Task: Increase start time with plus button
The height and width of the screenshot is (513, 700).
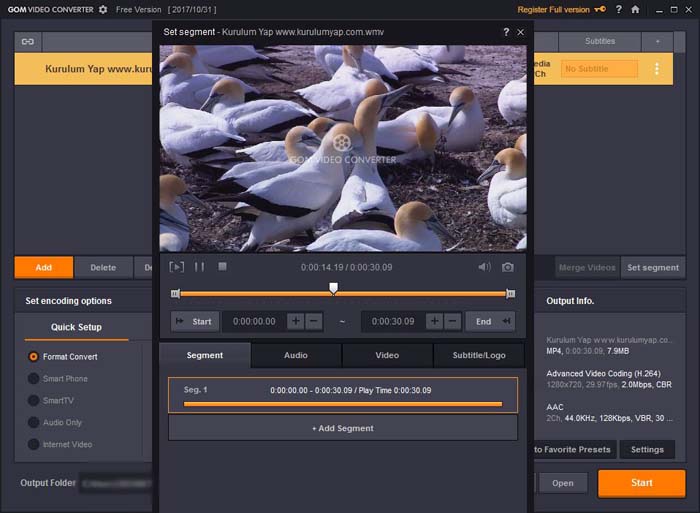Action: pyautogui.click(x=296, y=321)
